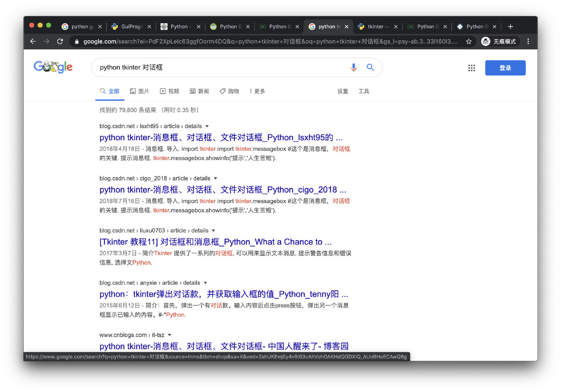Click the 登录 sign-in button
Image resolution: width=561 pixels, height=392 pixels.
tap(505, 68)
